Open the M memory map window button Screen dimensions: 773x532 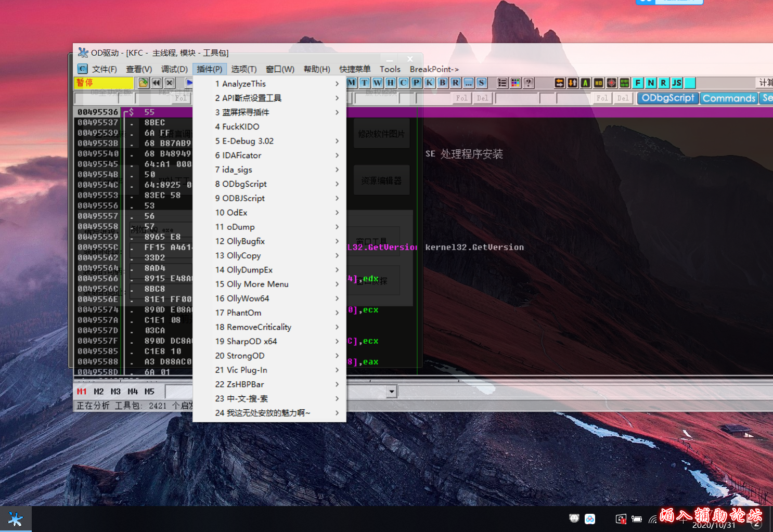[x=352, y=83]
